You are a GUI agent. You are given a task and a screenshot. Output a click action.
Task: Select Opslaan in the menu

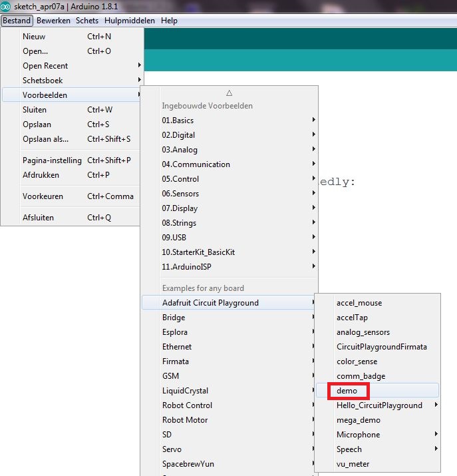[x=72, y=124]
